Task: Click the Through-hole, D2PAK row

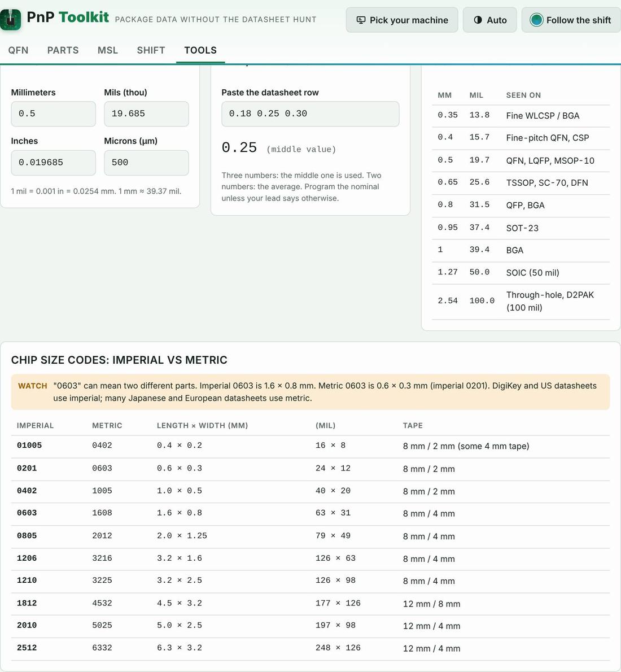Action: point(521,302)
